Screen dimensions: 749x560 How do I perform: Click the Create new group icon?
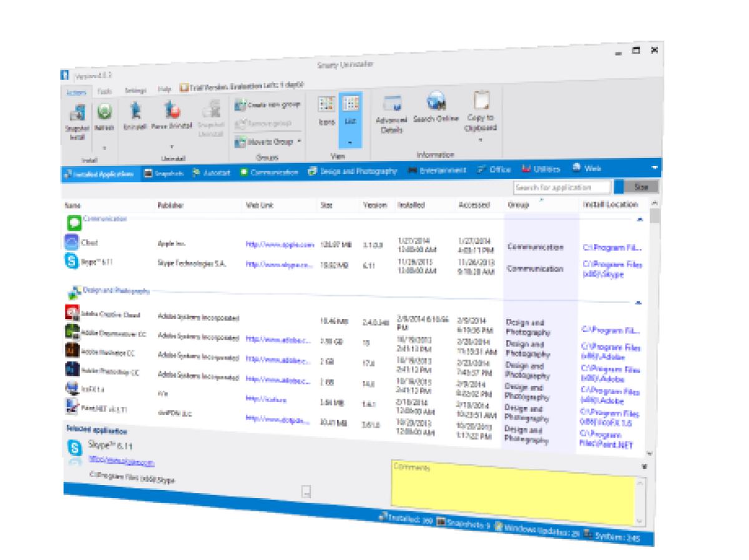click(x=240, y=104)
